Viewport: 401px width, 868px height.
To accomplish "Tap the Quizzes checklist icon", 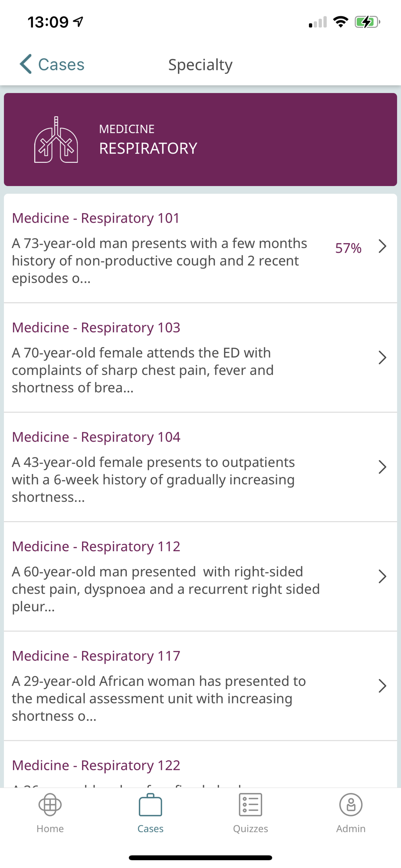I will 250,805.
